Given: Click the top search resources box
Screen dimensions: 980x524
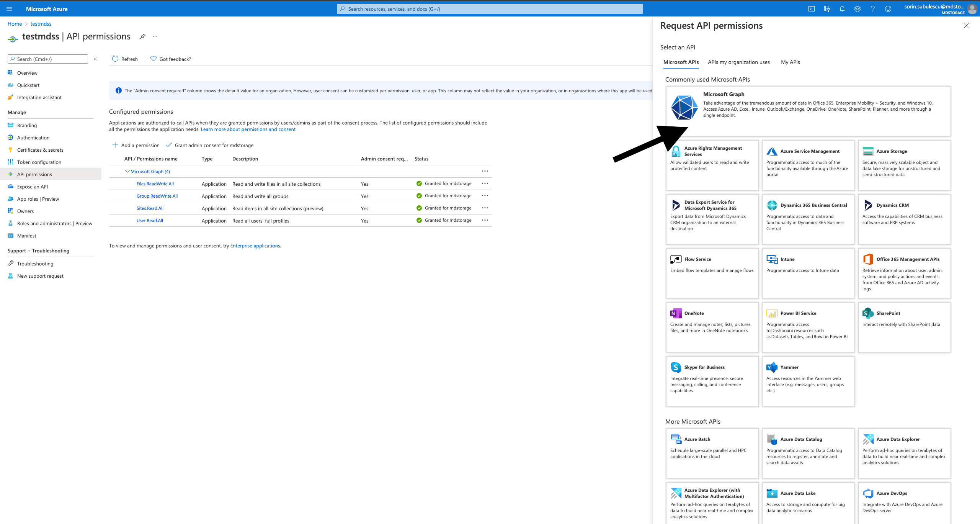Looking at the screenshot, I should tap(490, 9).
